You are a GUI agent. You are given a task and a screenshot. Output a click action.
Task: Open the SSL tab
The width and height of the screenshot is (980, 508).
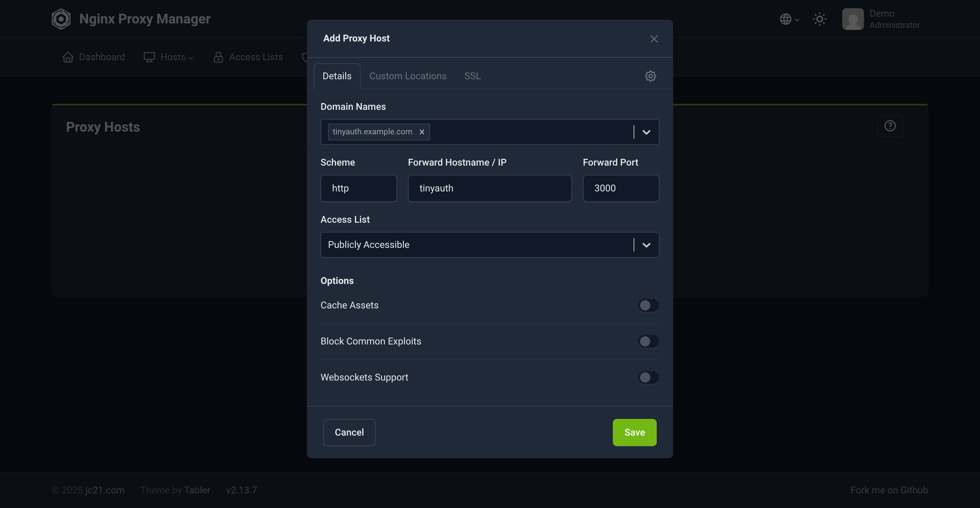point(472,76)
